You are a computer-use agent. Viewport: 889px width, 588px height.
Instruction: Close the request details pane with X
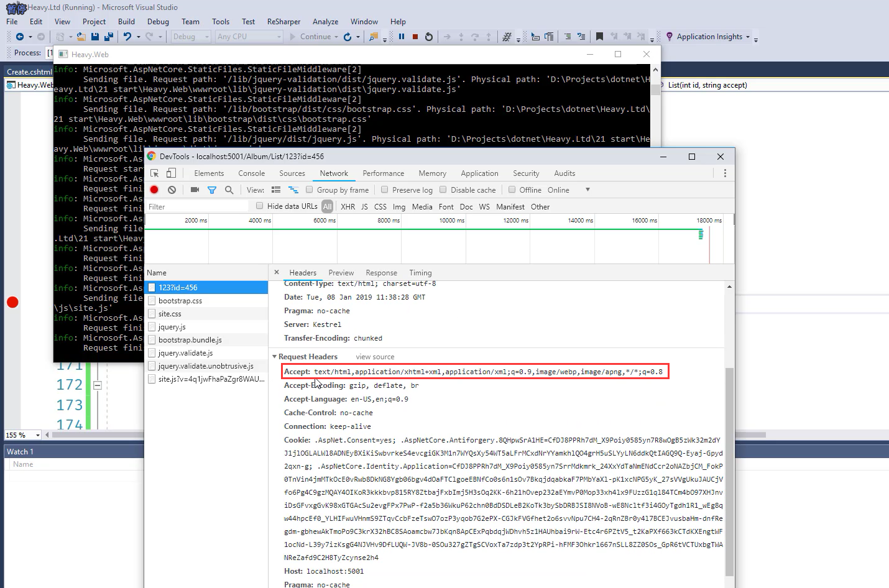click(277, 272)
